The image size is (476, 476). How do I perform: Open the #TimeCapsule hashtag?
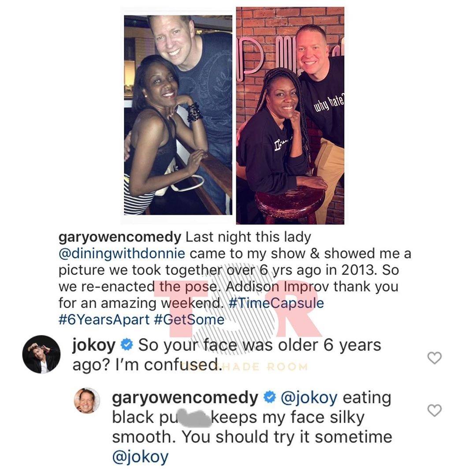pos(275,303)
